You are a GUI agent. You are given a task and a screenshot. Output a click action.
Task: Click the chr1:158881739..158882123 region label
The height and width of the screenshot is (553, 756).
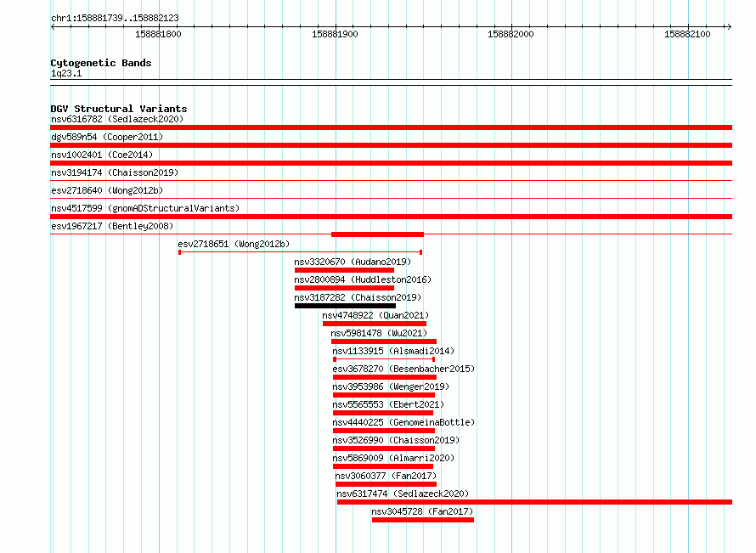pos(115,19)
